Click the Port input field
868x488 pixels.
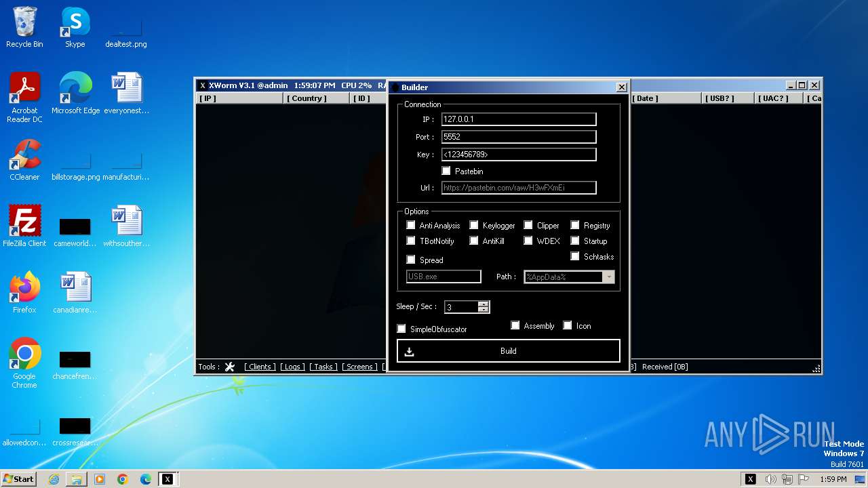[519, 137]
